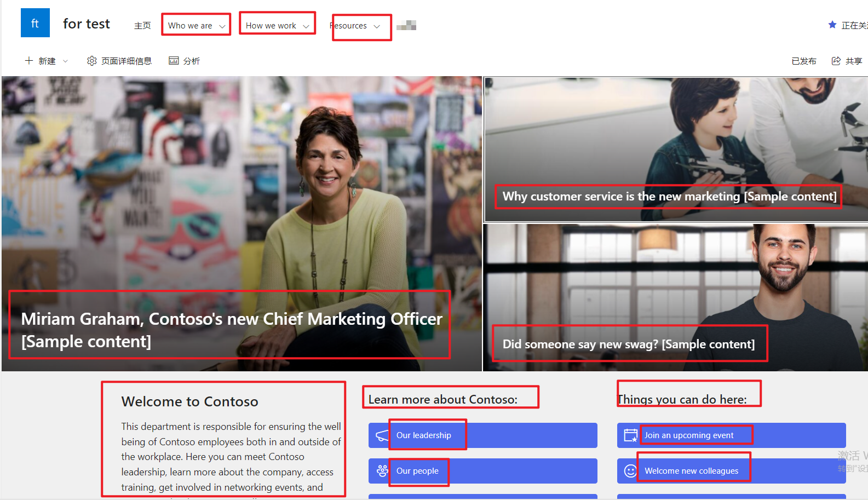Image resolution: width=868 pixels, height=500 pixels.
Task: Open the Join an upcoming event link
Action: tap(731, 435)
